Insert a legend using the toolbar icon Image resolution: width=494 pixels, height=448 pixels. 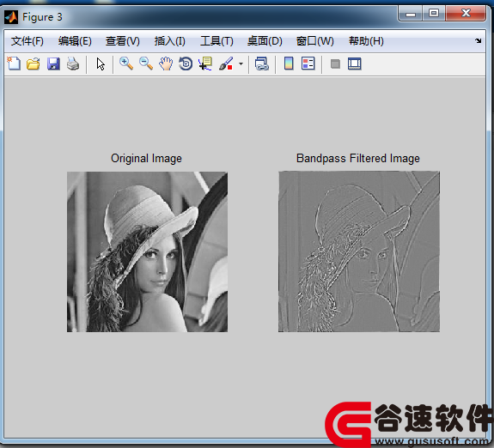coord(308,64)
